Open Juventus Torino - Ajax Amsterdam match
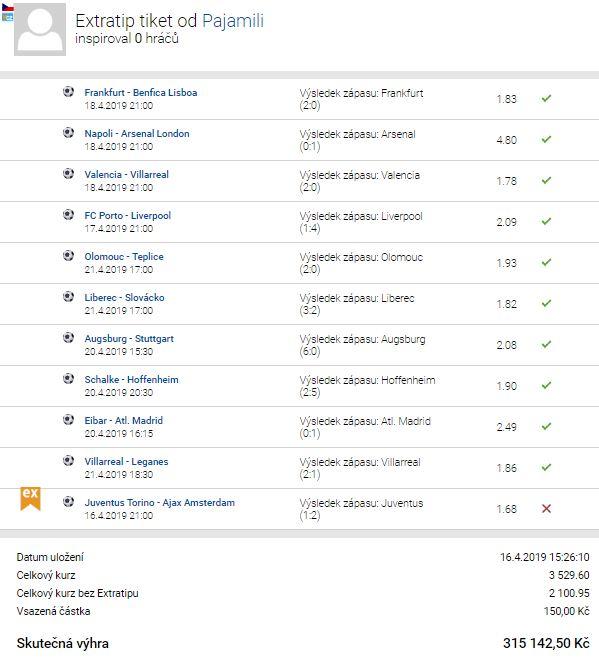599x659 pixels. click(x=160, y=503)
